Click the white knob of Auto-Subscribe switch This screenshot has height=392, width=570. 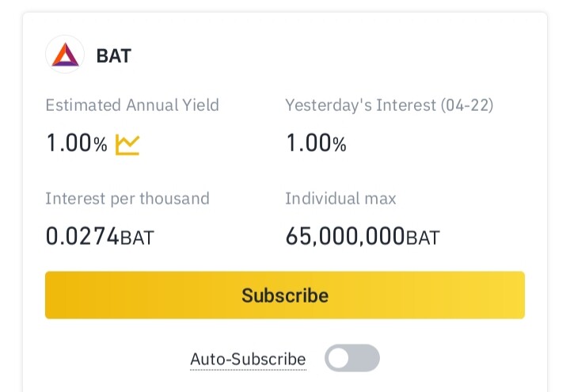coord(340,358)
